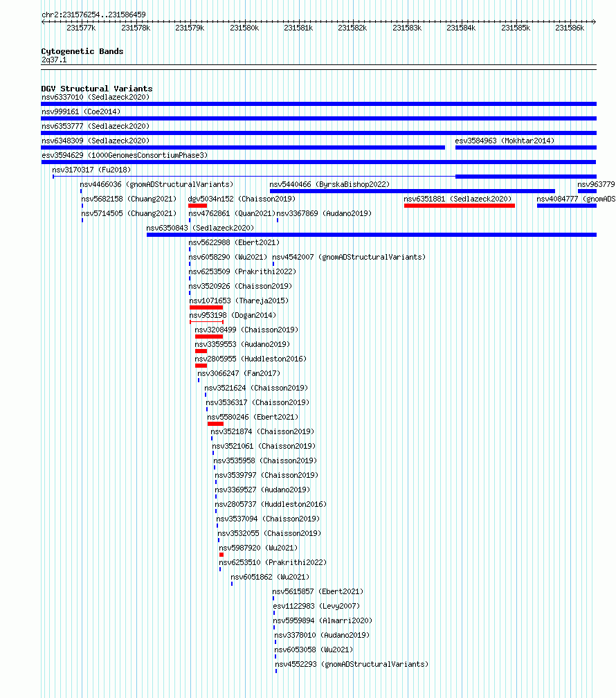616x698 pixels.
Task: Click nsv5622988 (Ebert2021) label
Action: (234, 242)
